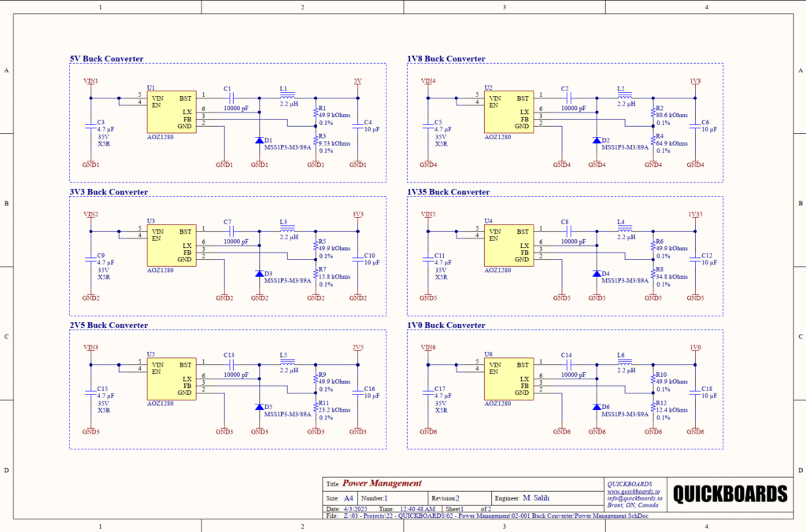Click the revision number field
The height and width of the screenshot is (532, 806).
[457, 498]
